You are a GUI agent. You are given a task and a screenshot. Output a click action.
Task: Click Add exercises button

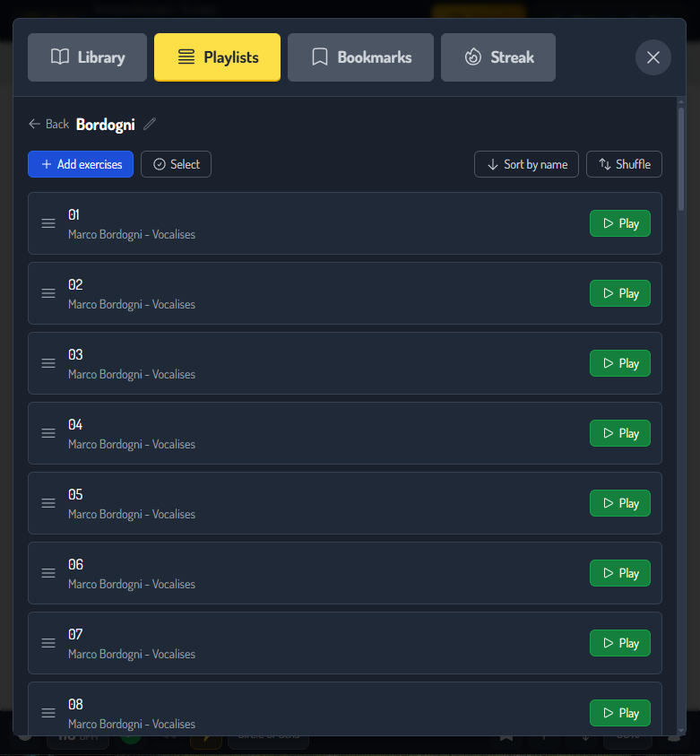coord(81,164)
